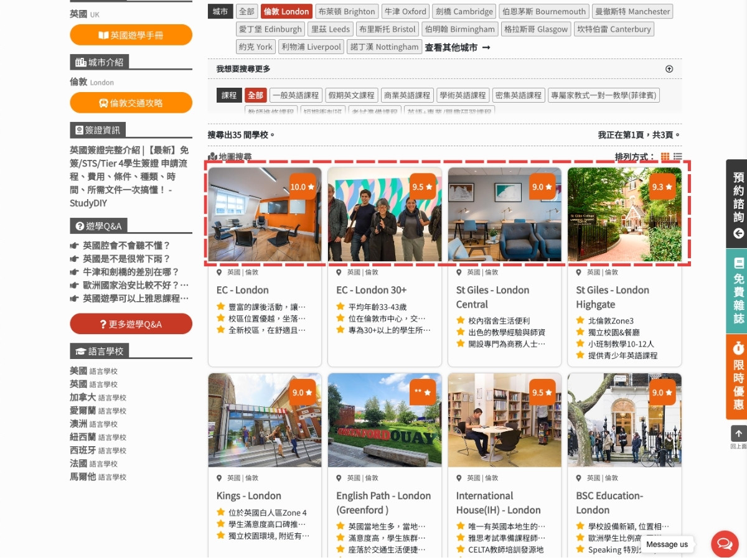Open the EC - London school photo
Screen dimensions: 747x560
pyautogui.click(x=265, y=214)
